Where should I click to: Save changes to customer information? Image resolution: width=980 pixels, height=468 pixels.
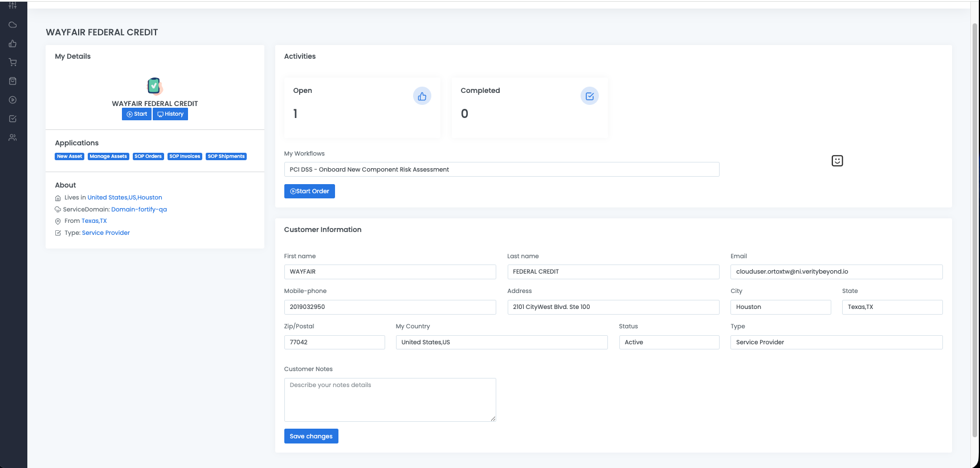pyautogui.click(x=311, y=436)
